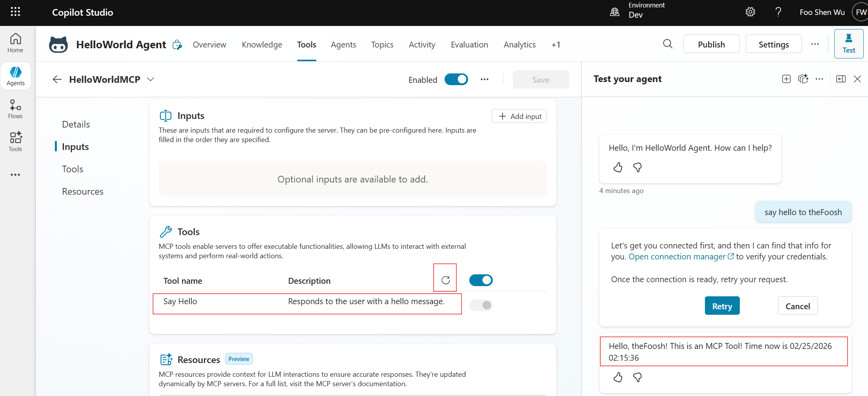Image resolution: width=868 pixels, height=396 pixels.
Task: Click the HelloWorld Agent cat avatar
Action: (58, 44)
